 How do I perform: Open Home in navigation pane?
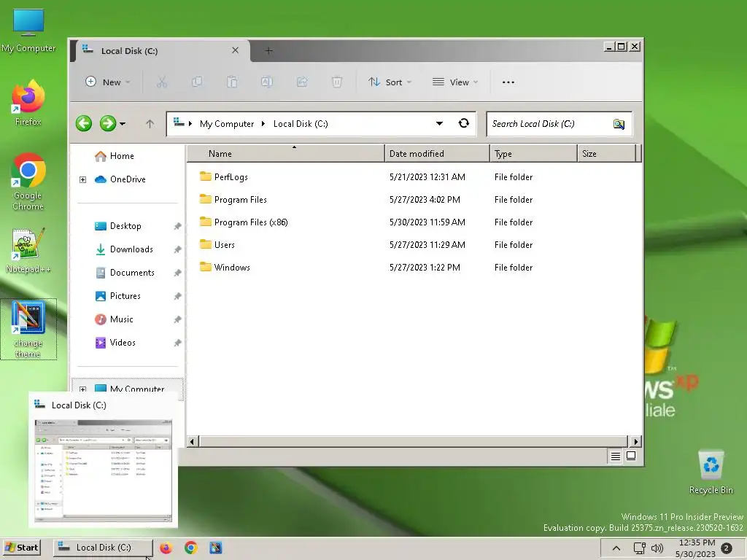tap(122, 156)
